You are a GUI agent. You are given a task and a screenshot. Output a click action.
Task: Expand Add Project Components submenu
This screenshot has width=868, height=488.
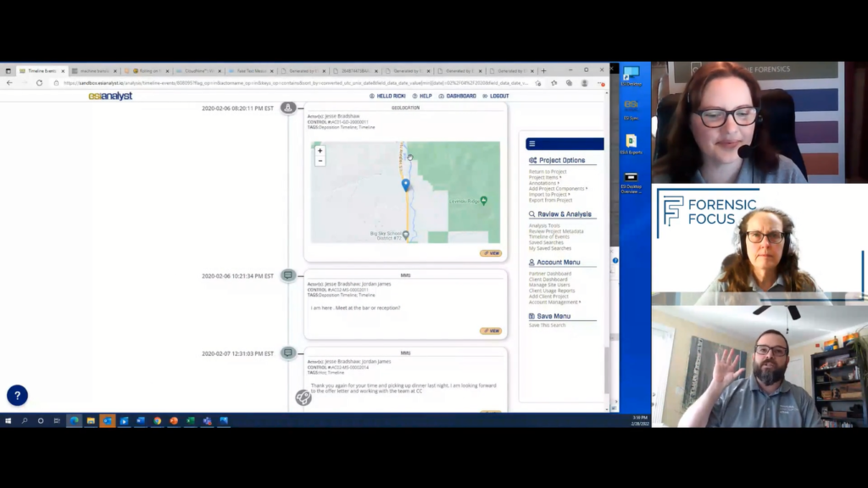pyautogui.click(x=558, y=189)
